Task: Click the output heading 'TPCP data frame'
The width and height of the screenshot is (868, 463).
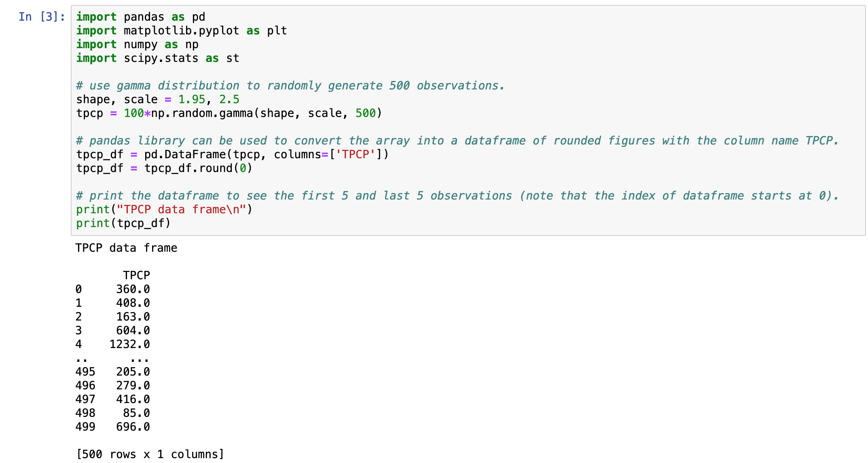Action: pos(126,248)
